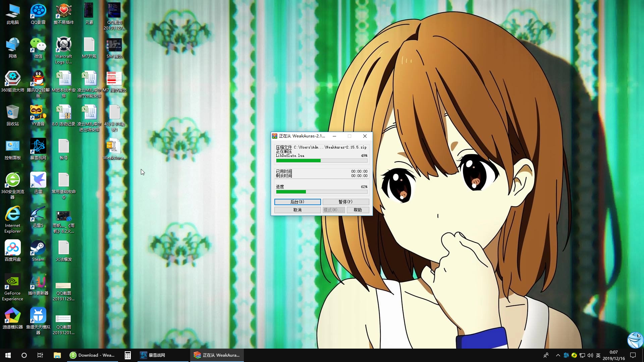Open 爱不易插件 desktop icon
The height and width of the screenshot is (362, 644).
(64, 14)
